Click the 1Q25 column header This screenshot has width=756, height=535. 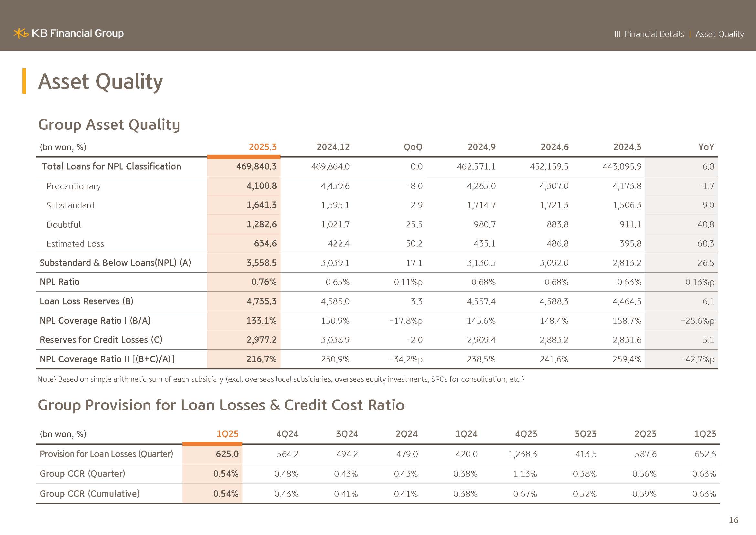point(227,434)
